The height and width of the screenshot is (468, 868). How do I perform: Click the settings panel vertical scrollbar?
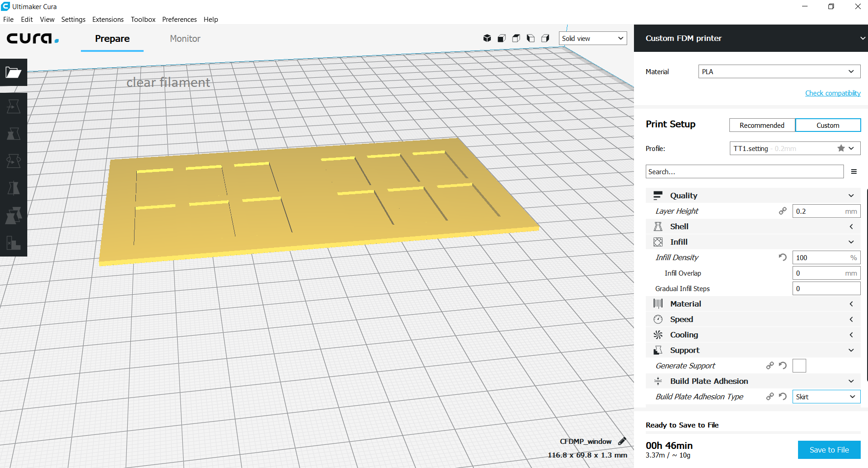click(x=867, y=285)
